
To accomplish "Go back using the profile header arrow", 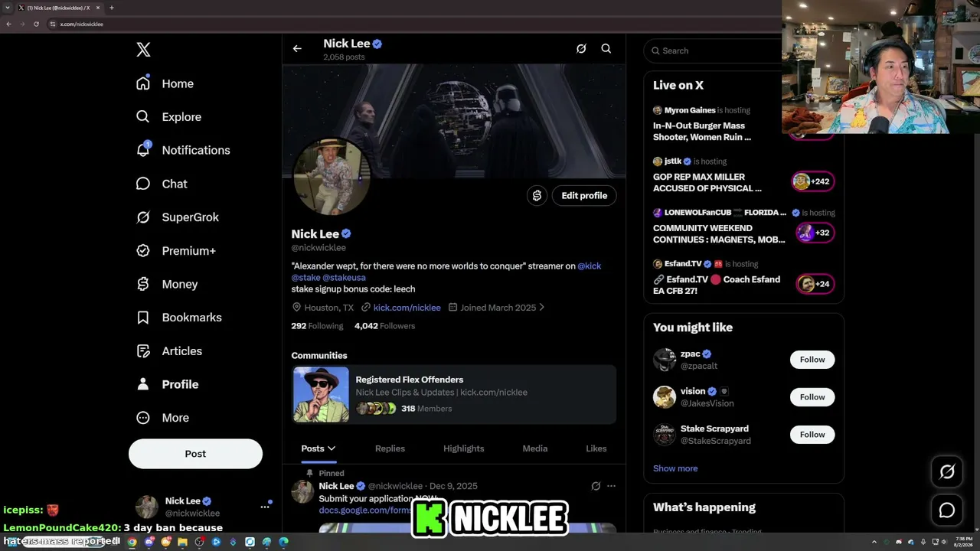I will [297, 49].
